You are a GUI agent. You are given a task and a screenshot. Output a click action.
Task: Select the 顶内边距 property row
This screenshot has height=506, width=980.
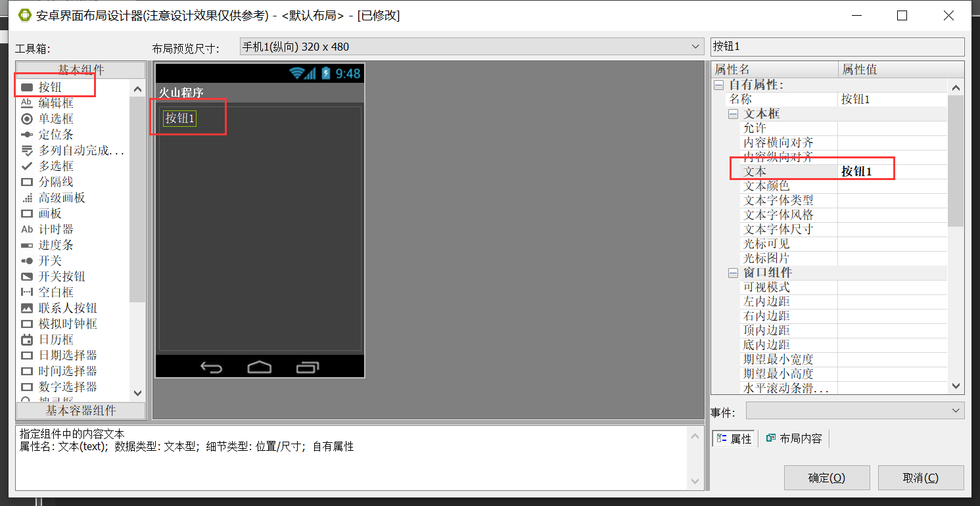(844, 331)
